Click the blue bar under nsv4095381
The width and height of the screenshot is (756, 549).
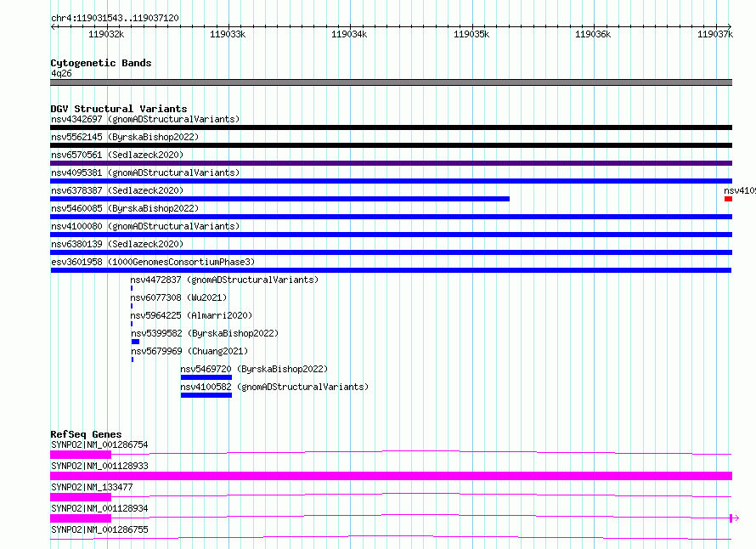[391, 181]
